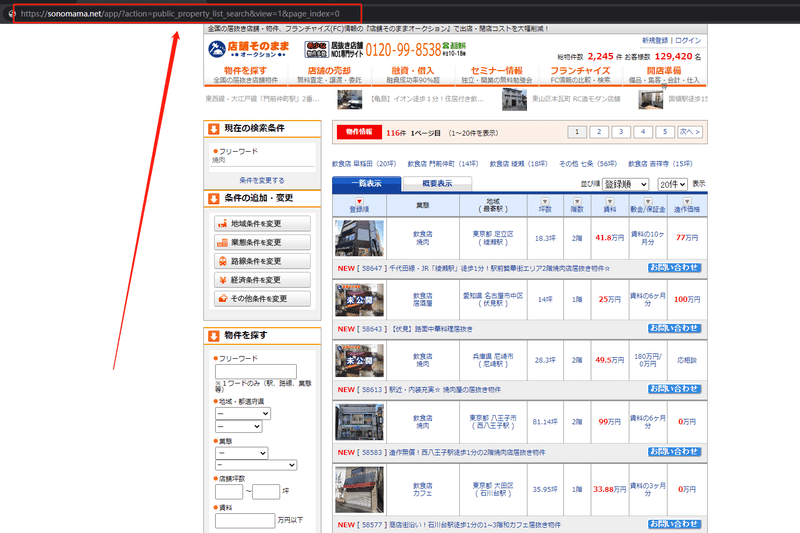This screenshot has width=800, height=533.
Task: Click the yen icon on 経済条件を変更
Action: [222, 280]
